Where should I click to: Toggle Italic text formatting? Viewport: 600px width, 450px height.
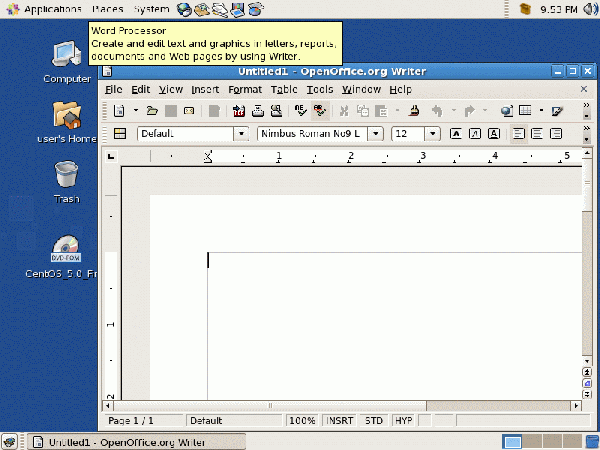pos(474,134)
